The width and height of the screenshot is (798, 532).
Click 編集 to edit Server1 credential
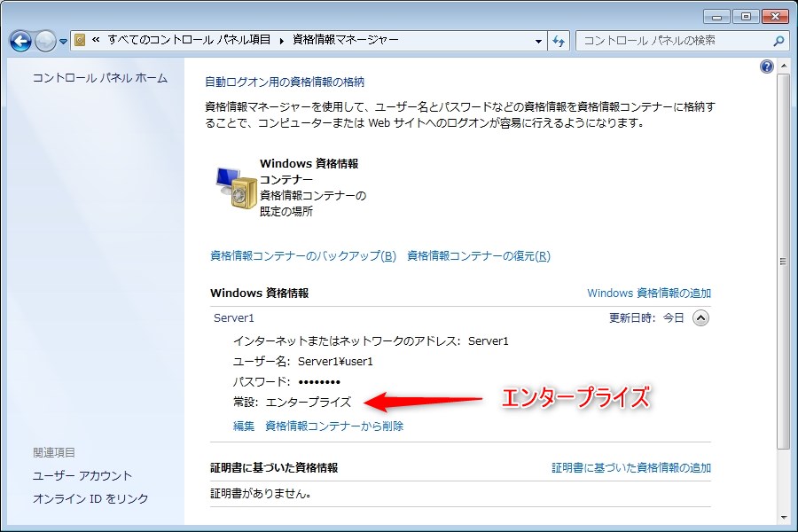(x=244, y=426)
